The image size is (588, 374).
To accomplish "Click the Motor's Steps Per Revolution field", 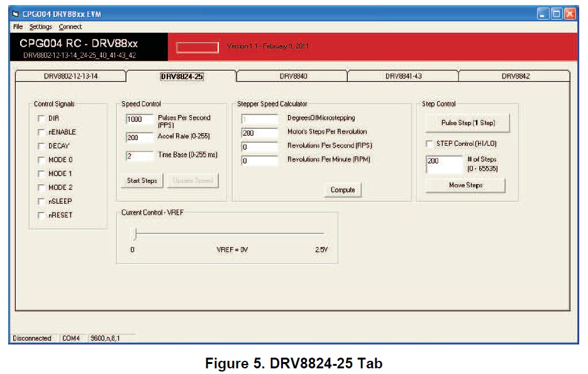I will (259, 133).
